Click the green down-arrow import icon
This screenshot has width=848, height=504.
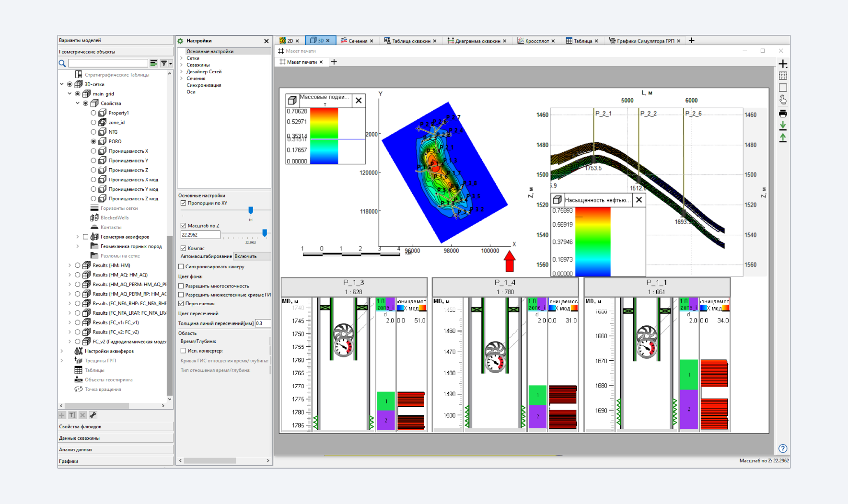(783, 126)
